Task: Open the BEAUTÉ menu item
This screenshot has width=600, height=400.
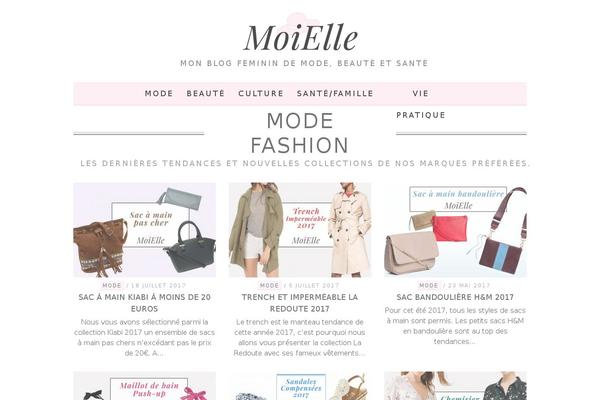Action: pyautogui.click(x=205, y=93)
